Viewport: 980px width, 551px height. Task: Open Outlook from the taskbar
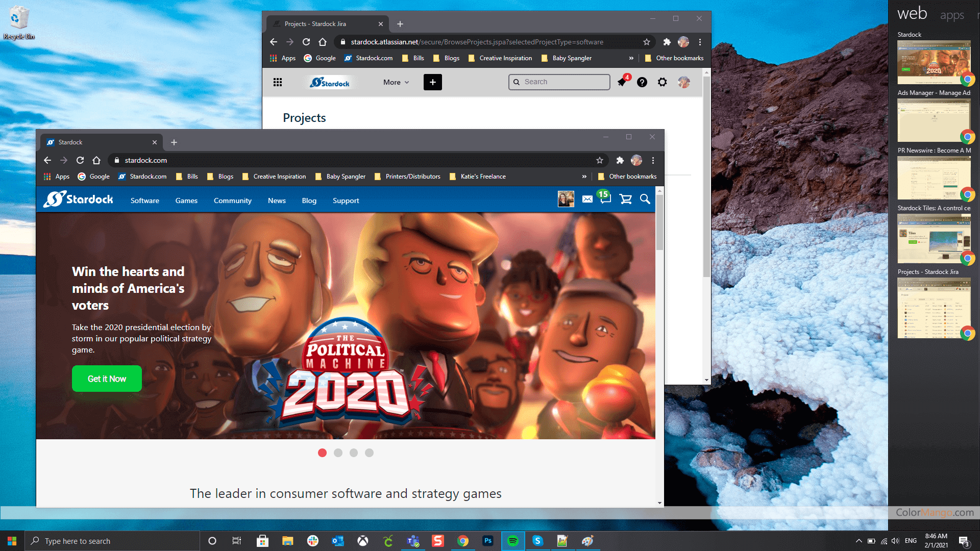(338, 541)
